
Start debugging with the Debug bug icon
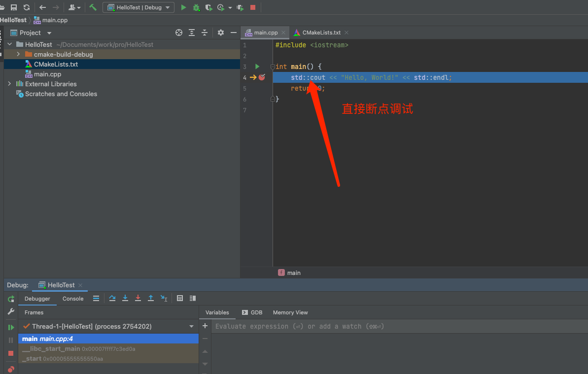(x=196, y=7)
